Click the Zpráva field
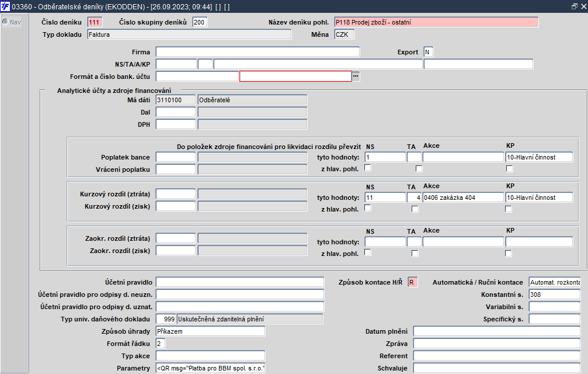Image resolution: width=588 pixels, height=374 pixels. pyautogui.click(x=497, y=344)
